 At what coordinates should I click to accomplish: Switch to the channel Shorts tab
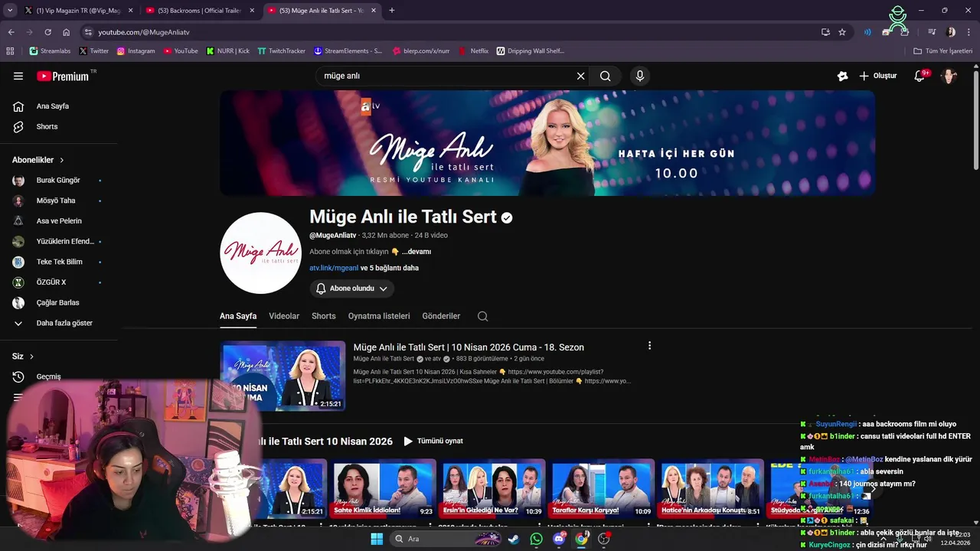tap(324, 316)
